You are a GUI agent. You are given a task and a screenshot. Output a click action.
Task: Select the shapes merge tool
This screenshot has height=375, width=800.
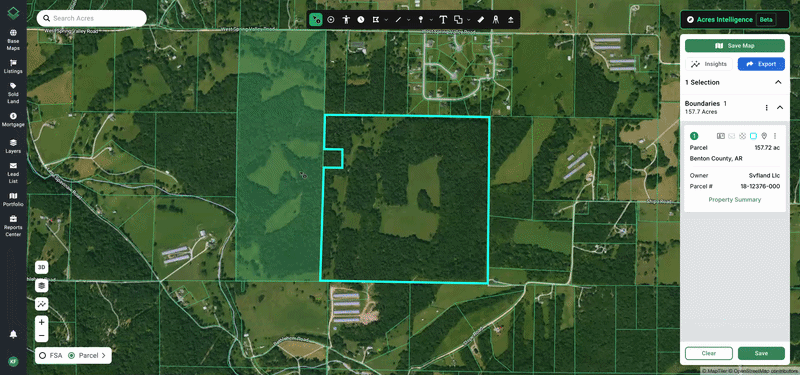458,19
